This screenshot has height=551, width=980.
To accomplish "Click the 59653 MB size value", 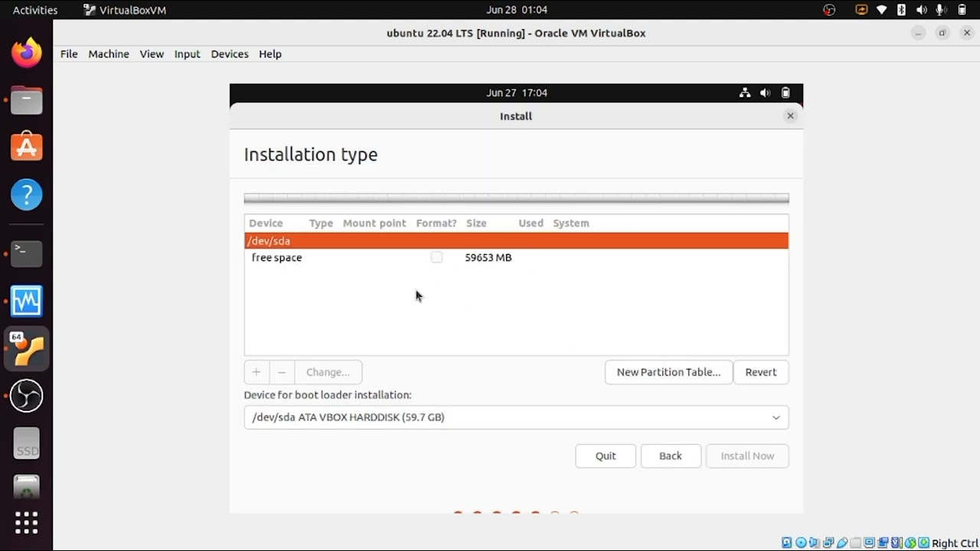I will [488, 258].
